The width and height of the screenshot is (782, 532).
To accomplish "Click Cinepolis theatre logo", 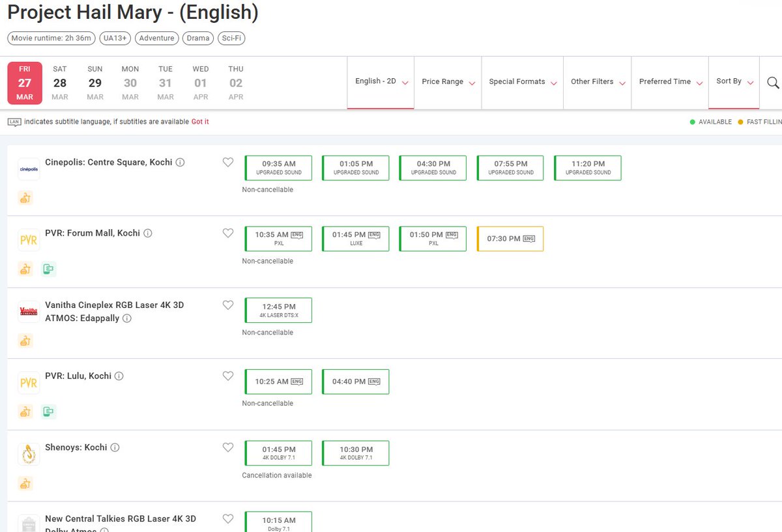I will 29,169.
